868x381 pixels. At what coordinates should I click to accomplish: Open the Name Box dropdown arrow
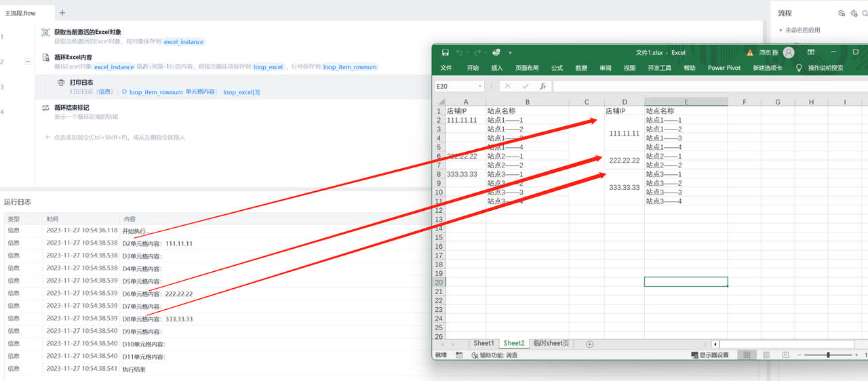click(480, 86)
